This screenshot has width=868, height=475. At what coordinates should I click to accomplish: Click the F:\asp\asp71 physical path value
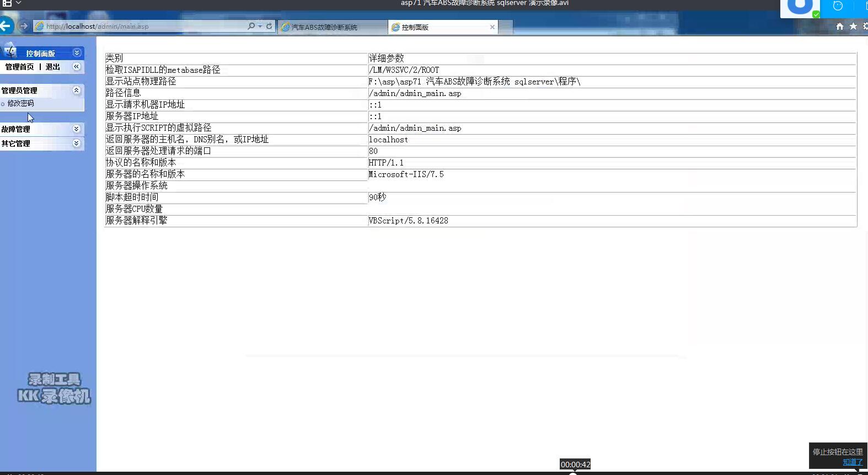coord(474,82)
